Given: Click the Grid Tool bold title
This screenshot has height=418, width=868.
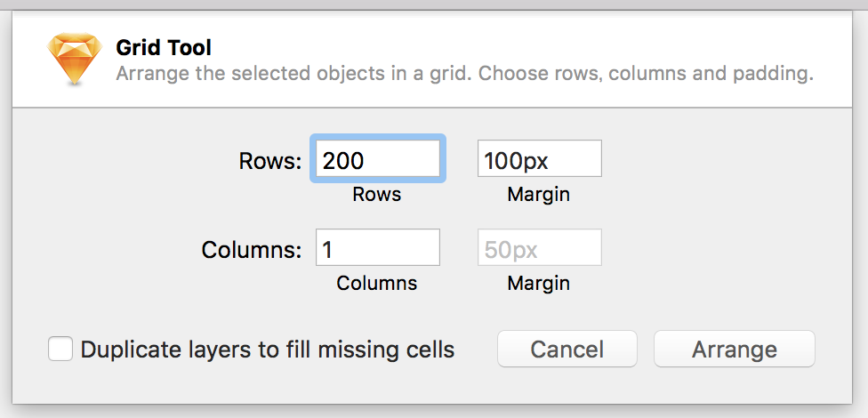Looking at the screenshot, I should pyautogui.click(x=164, y=48).
